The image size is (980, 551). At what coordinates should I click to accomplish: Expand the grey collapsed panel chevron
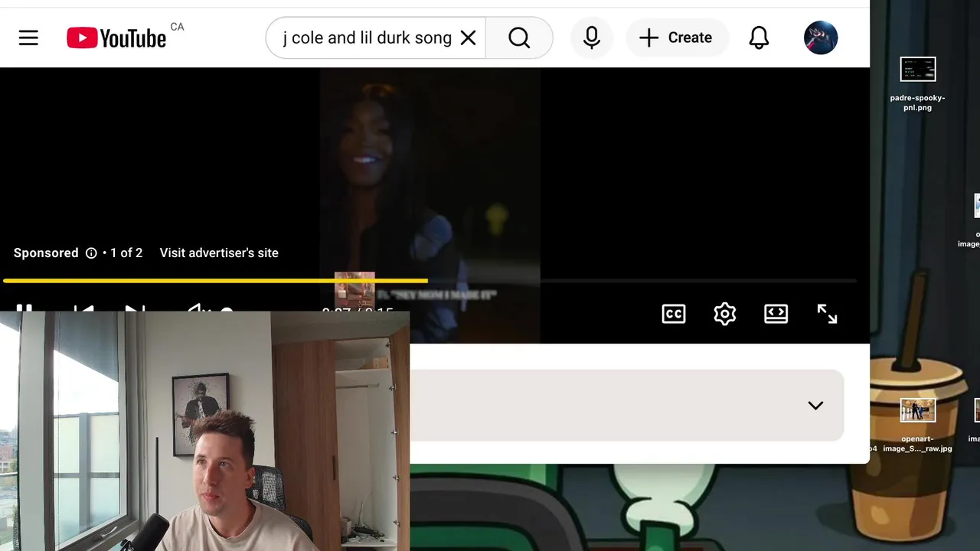[815, 406]
